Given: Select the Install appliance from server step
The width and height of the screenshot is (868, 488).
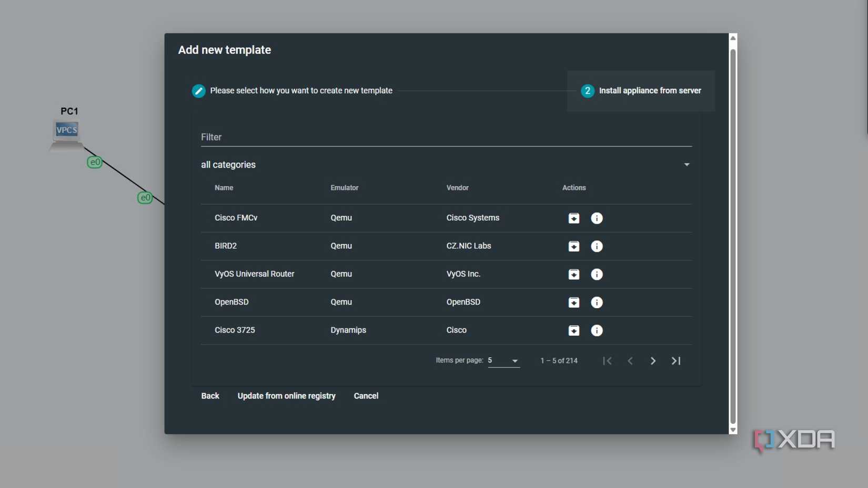Looking at the screenshot, I should coord(641,91).
